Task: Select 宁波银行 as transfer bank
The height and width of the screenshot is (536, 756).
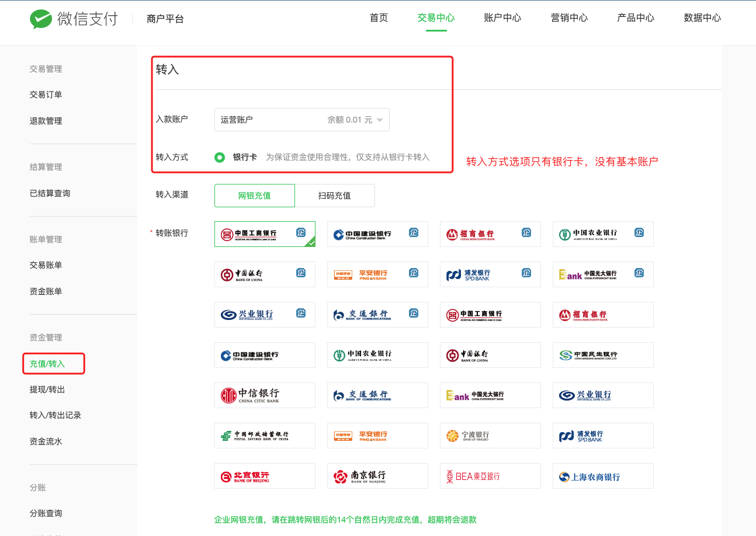Action: 490,436
